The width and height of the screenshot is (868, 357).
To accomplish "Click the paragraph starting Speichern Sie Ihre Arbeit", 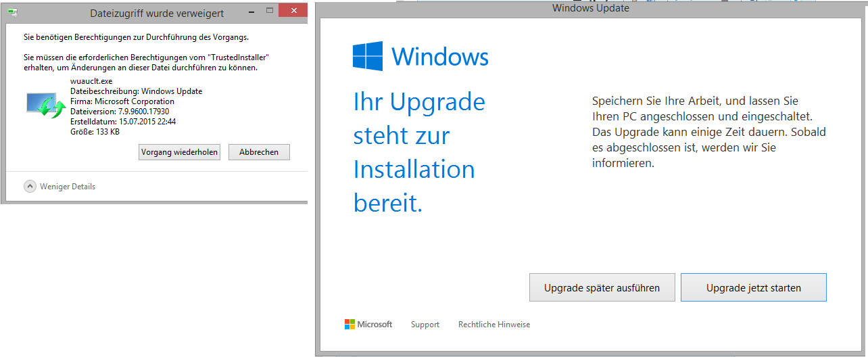I will 708,132.
